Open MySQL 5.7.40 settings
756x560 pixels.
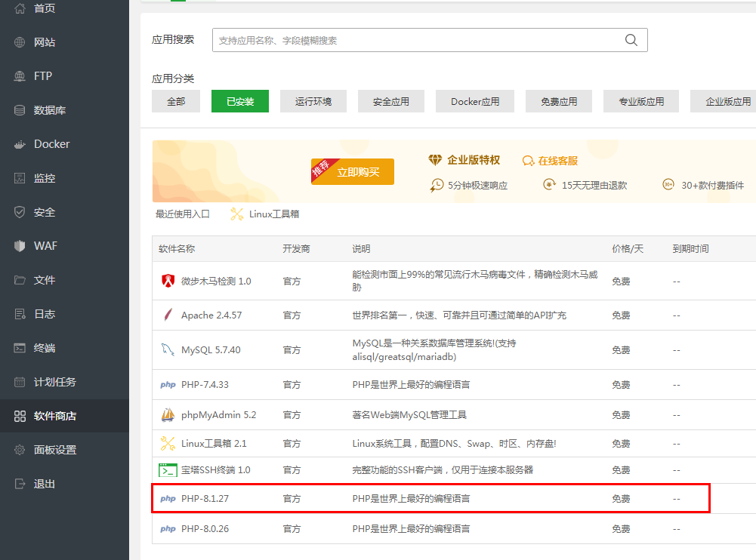[211, 350]
